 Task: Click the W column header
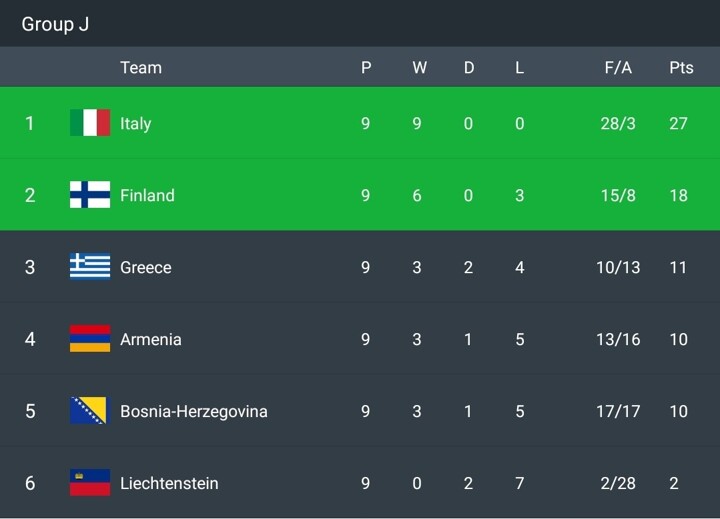[419, 68]
